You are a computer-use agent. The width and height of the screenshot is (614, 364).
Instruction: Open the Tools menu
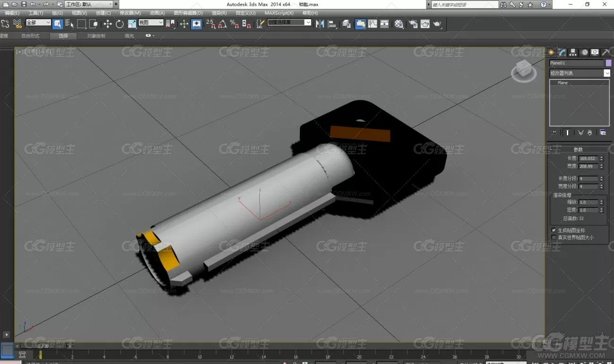[x=35, y=13]
